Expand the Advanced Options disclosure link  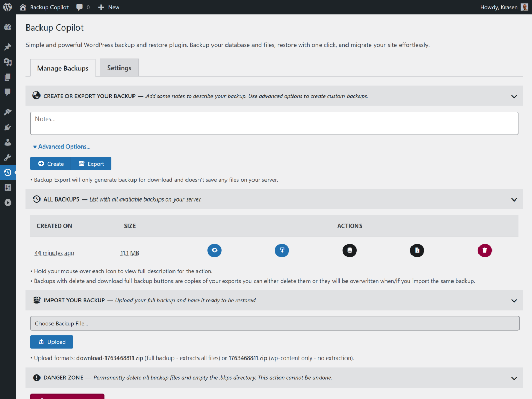click(62, 147)
